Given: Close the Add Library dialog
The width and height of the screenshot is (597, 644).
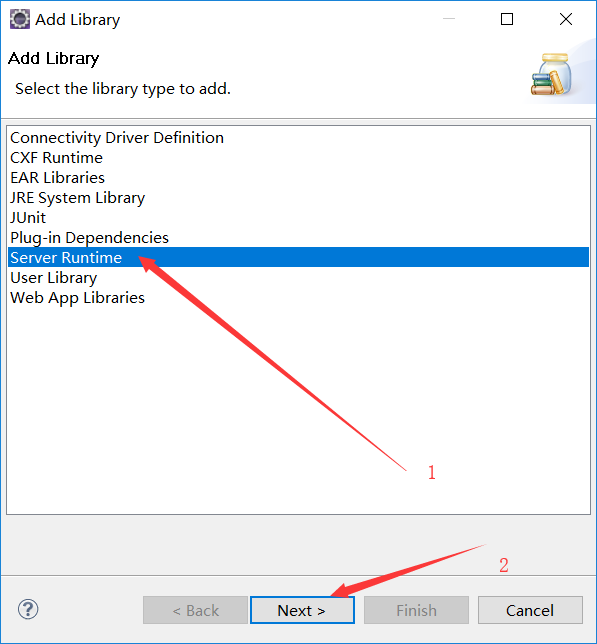Looking at the screenshot, I should click(x=566, y=19).
